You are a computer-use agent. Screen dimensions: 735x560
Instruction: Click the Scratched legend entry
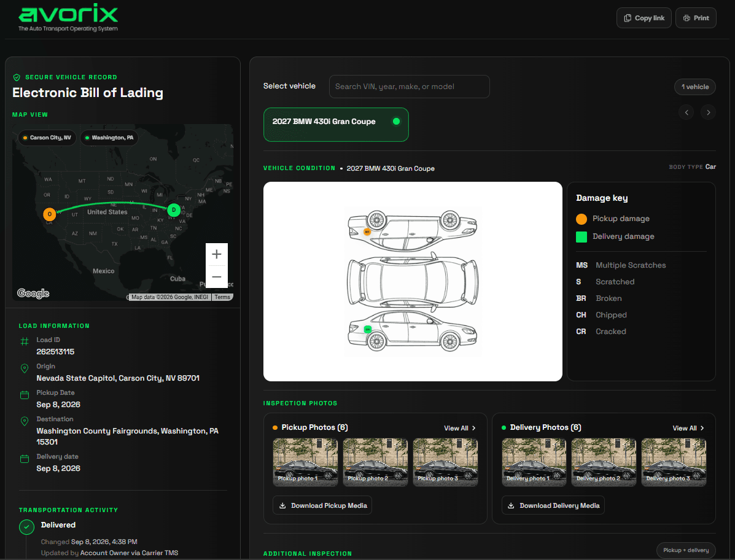(605, 282)
